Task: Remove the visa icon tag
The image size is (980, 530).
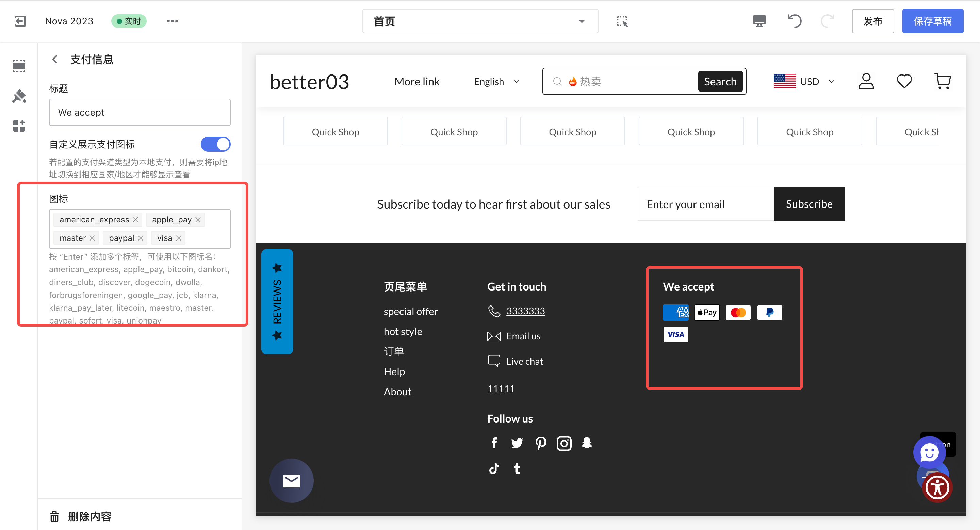Action: coord(178,238)
